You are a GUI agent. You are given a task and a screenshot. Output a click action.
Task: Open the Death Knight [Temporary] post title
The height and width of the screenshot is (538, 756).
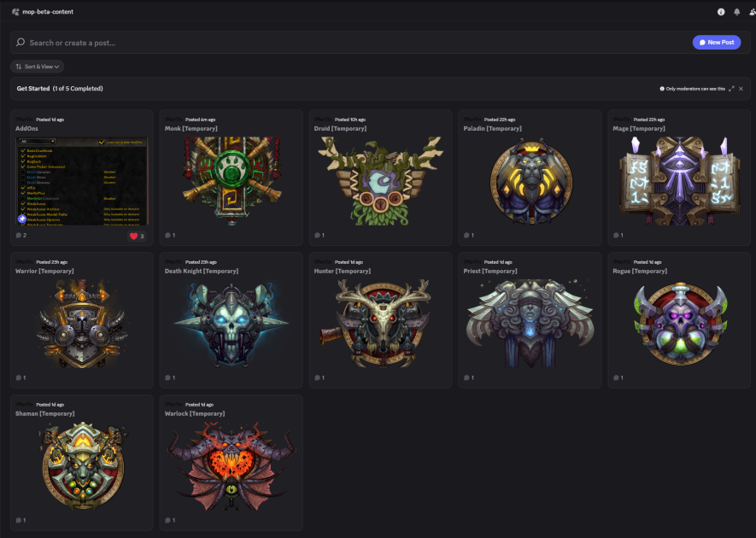202,272
